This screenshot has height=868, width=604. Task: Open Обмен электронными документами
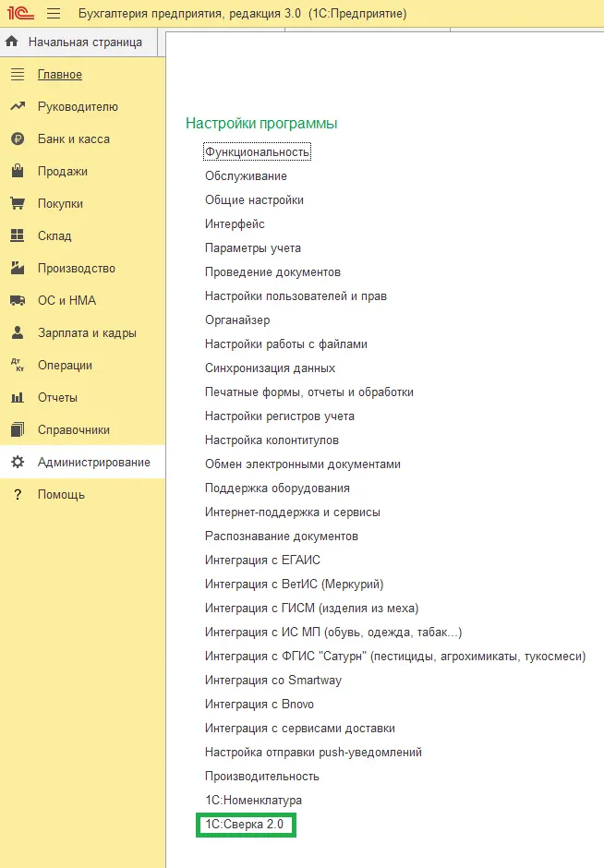[303, 464]
